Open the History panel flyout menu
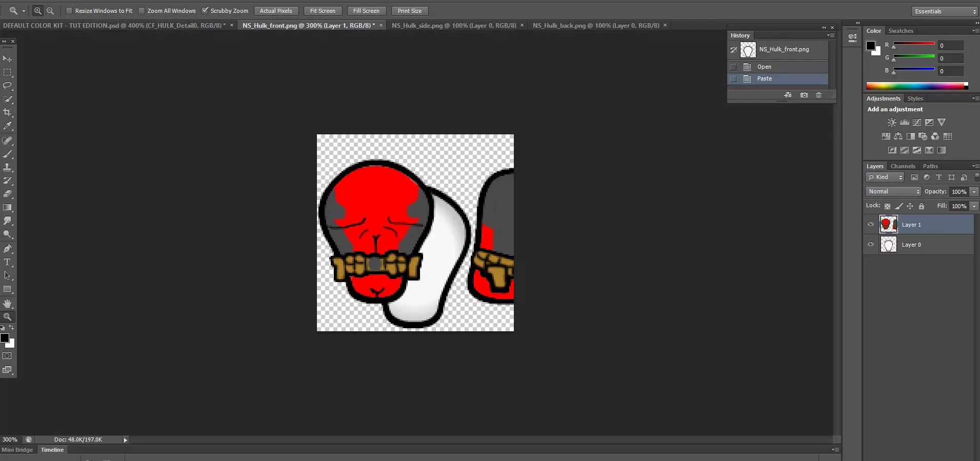This screenshot has width=980, height=461. tap(831, 35)
